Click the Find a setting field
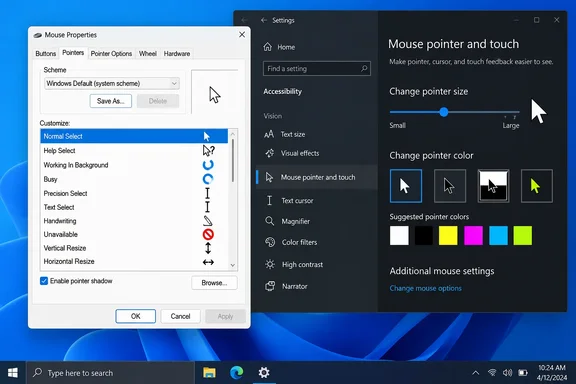The image size is (576, 384). (x=317, y=69)
